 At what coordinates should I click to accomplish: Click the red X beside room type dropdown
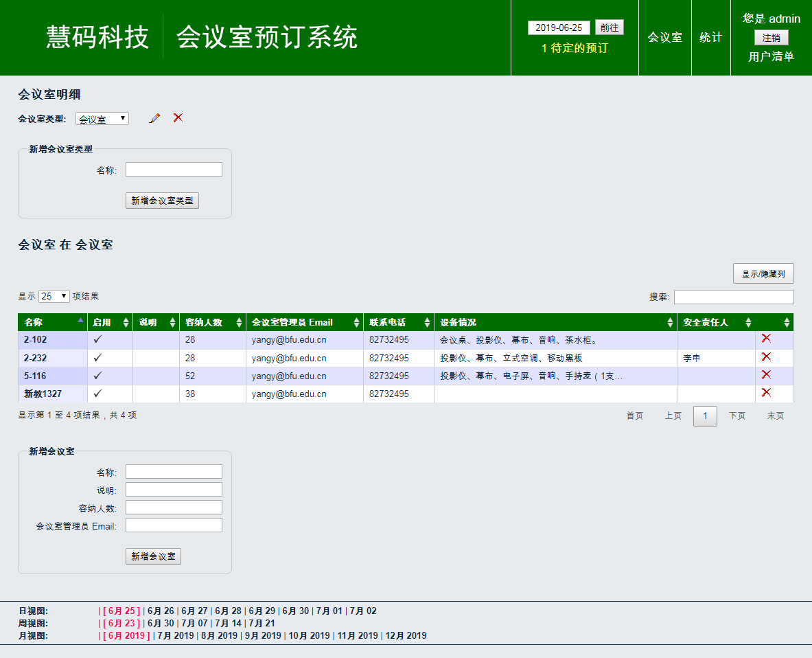178,117
